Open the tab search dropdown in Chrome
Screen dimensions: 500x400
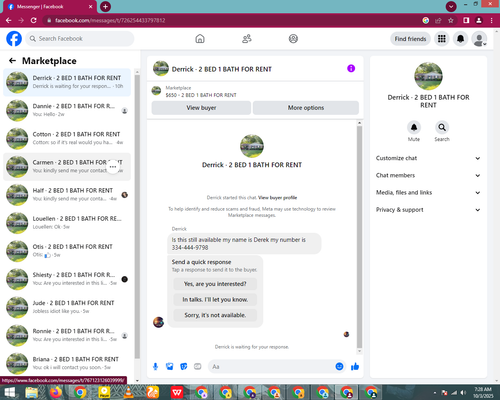point(451,6)
